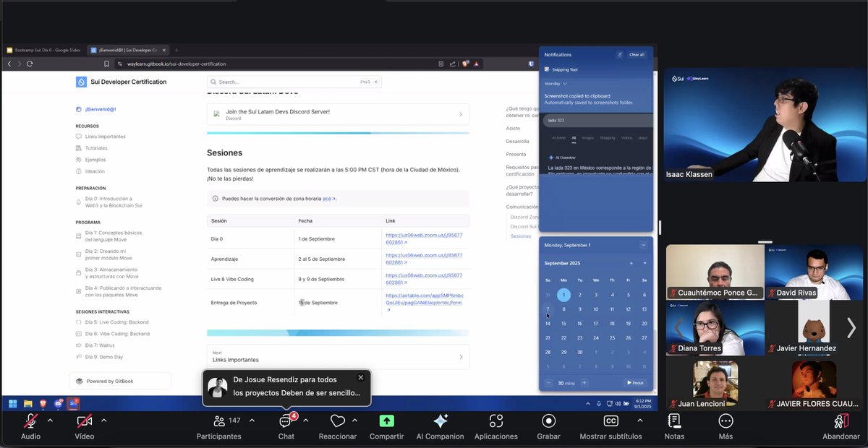This screenshot has width=868, height=448.
Task: Close the Josue Resendiz chat popup
Action: [x=361, y=377]
